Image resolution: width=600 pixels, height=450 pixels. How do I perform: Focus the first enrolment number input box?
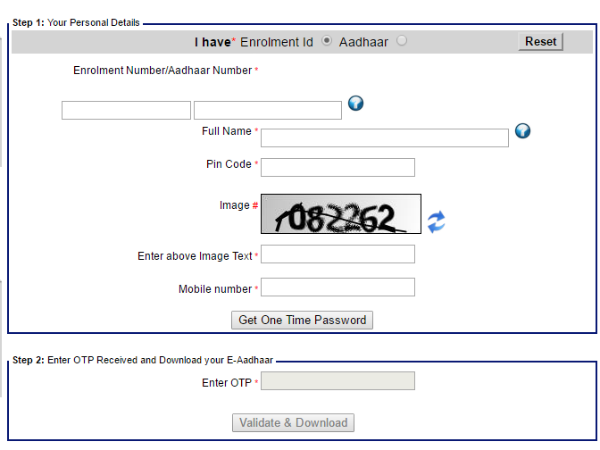tap(126, 110)
